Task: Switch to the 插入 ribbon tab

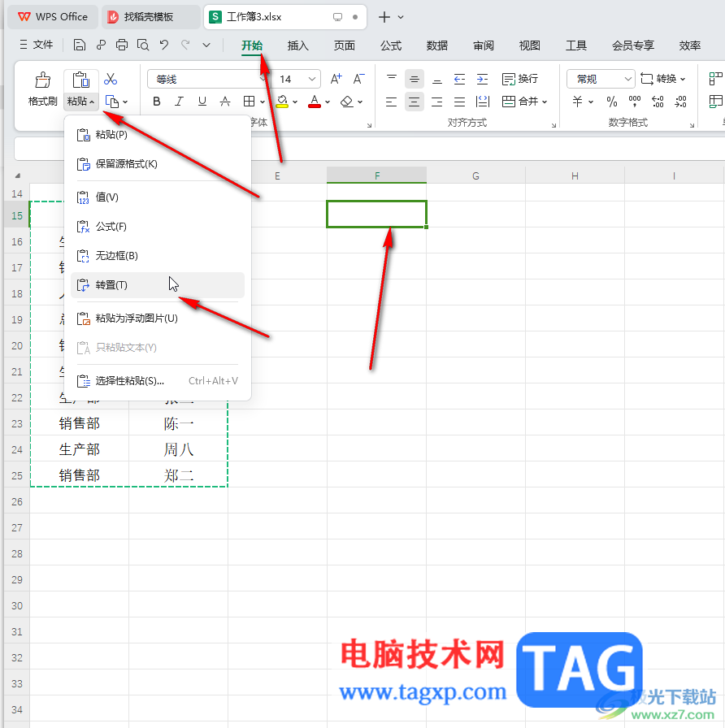Action: pyautogui.click(x=298, y=45)
